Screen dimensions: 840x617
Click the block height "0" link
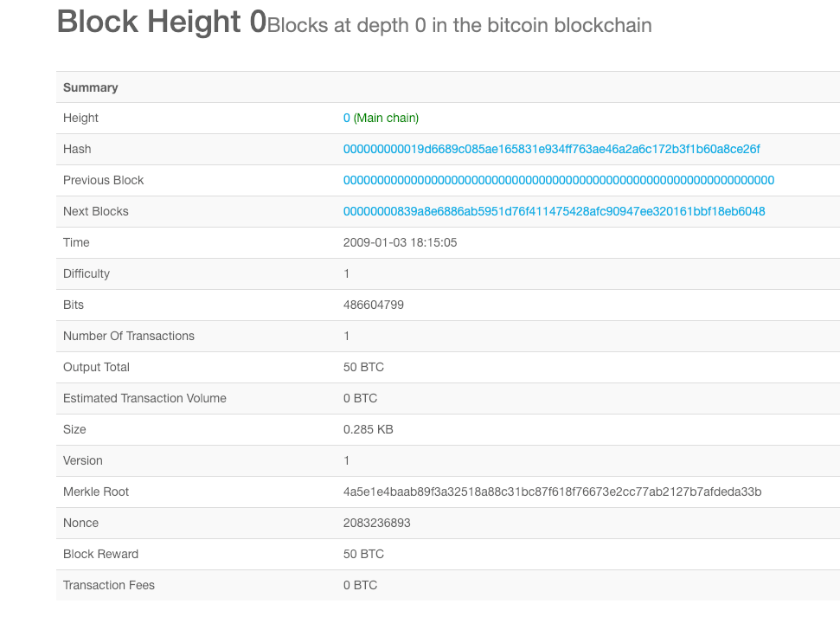click(x=347, y=119)
